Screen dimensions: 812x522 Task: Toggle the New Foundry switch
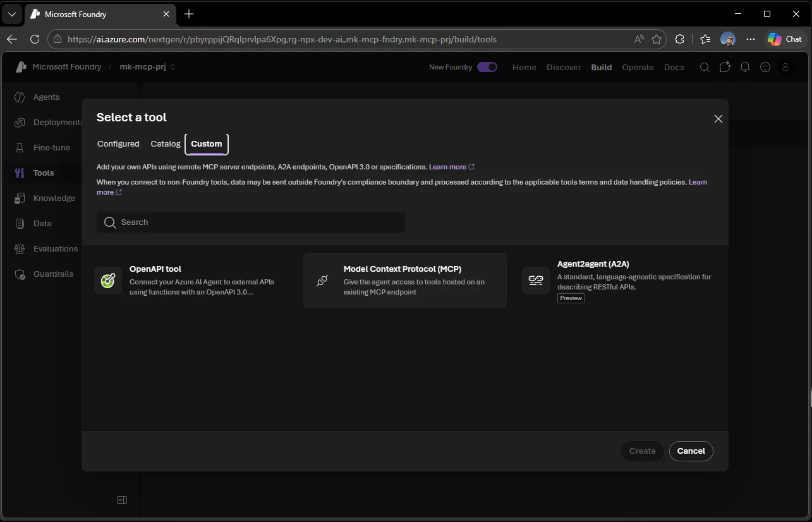[487, 67]
